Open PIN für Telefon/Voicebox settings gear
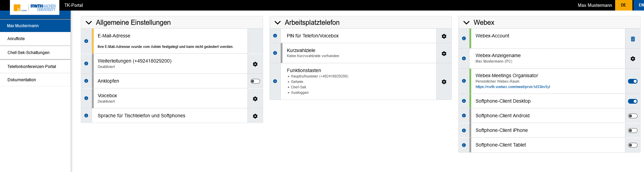Screen dimensions: 644x172 [x=444, y=36]
